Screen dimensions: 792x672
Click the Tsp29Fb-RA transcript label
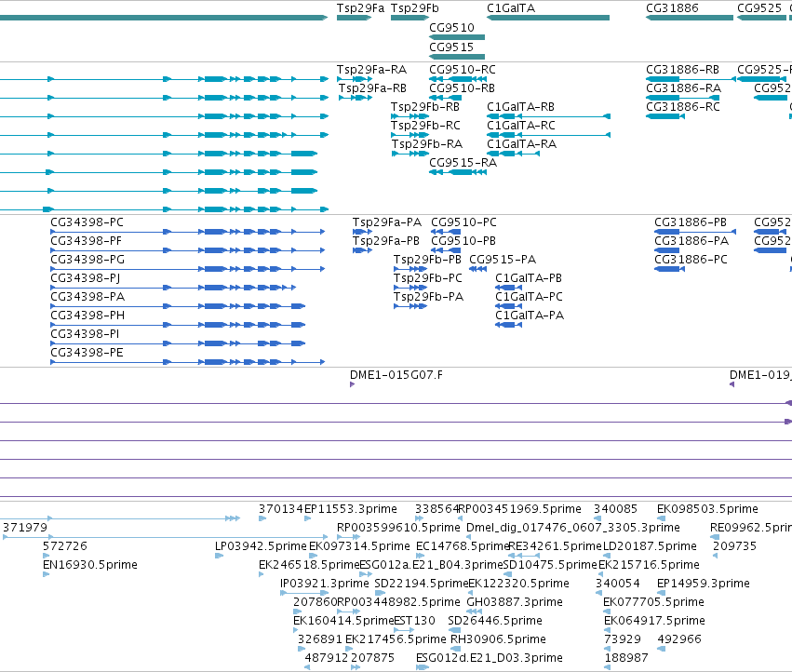click(427, 144)
